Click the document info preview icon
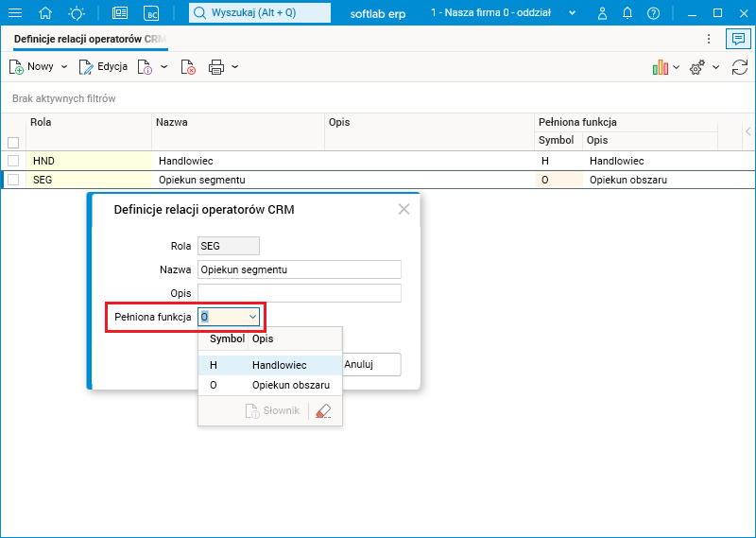 [x=145, y=67]
